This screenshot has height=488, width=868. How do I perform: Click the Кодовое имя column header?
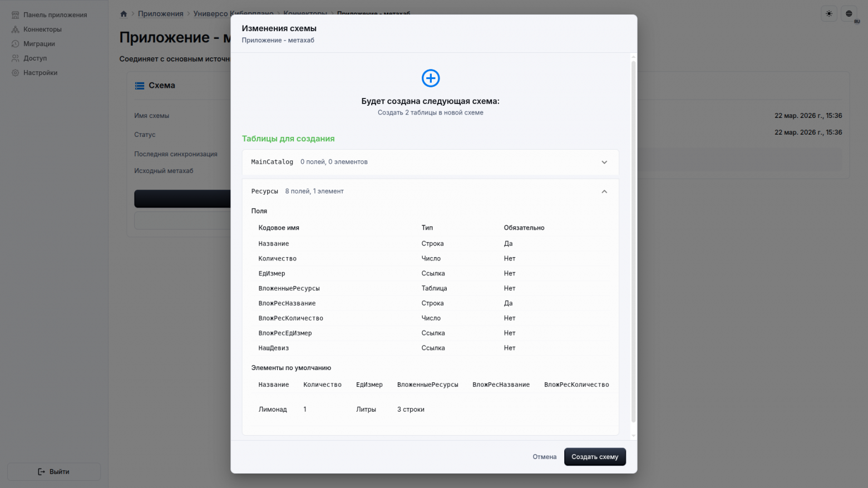279,228
